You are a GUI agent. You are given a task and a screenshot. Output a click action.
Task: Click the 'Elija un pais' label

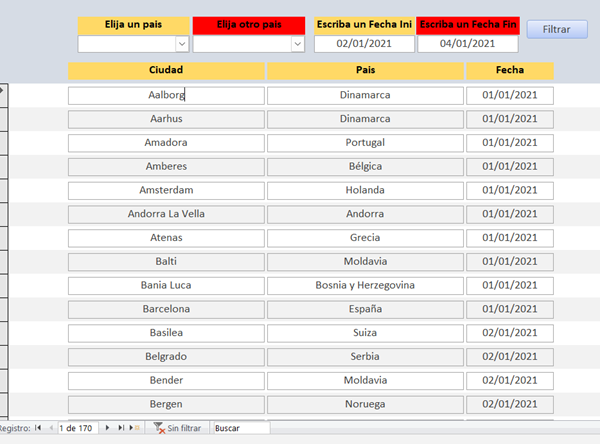134,25
